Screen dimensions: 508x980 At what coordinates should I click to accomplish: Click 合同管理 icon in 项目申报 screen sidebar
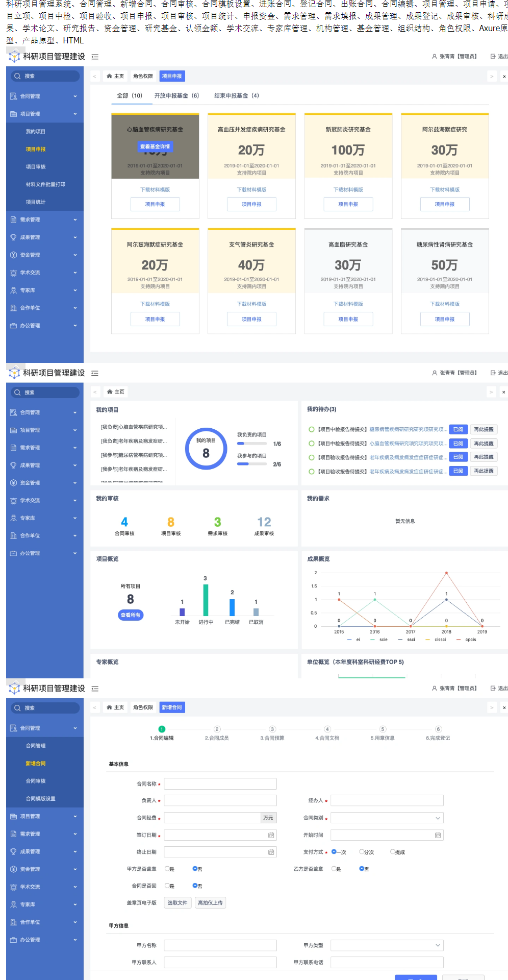click(x=14, y=96)
